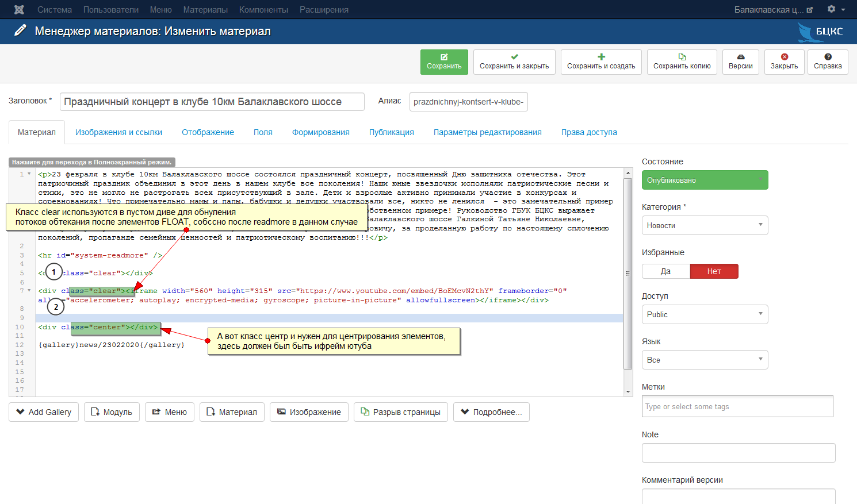Switch to the Материал tab

click(37, 132)
